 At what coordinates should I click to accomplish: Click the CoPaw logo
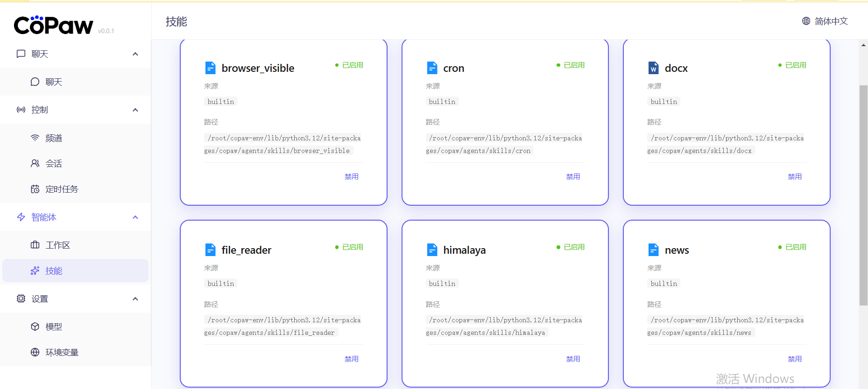click(x=54, y=25)
